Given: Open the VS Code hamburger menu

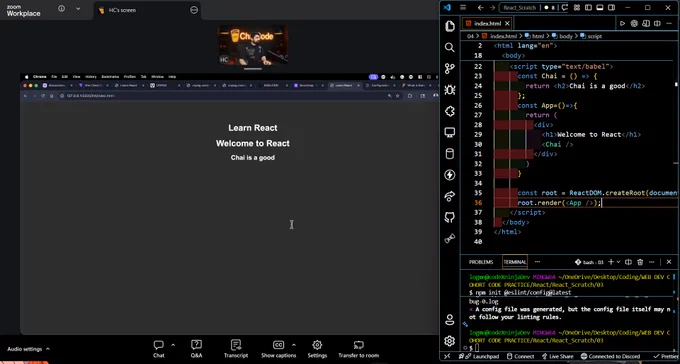Looking at the screenshot, I should [x=463, y=7].
